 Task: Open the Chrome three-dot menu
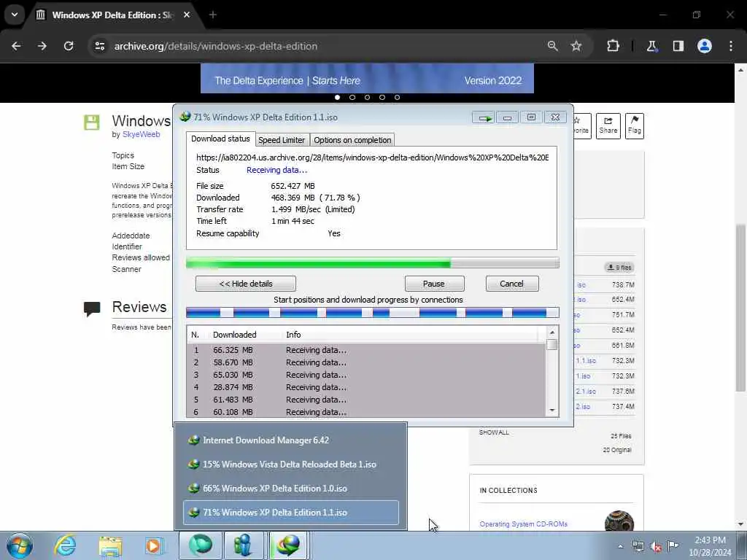point(731,46)
